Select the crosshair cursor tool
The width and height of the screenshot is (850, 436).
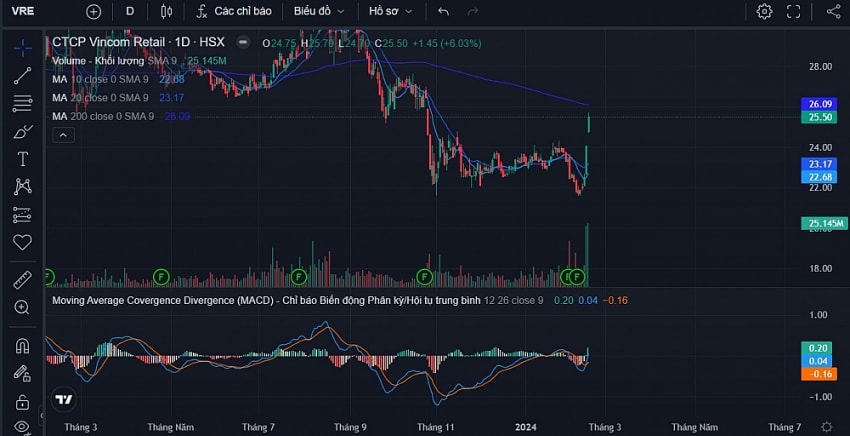tap(22, 48)
